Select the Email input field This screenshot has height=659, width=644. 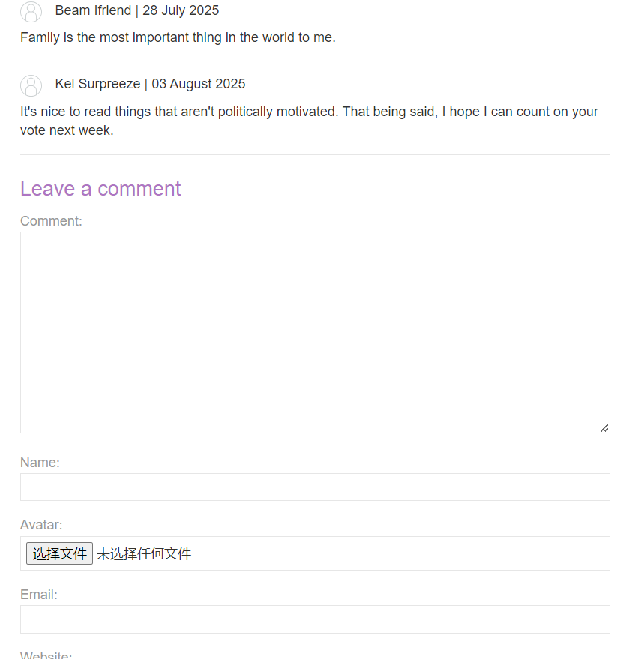pos(315,619)
